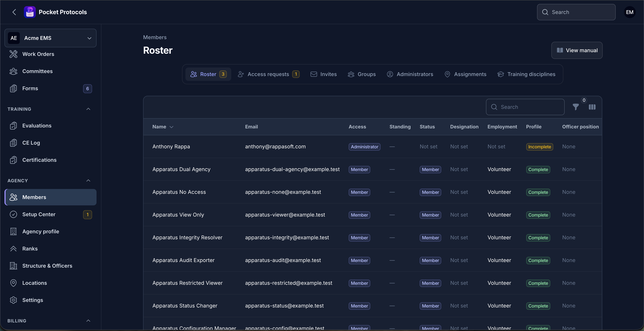
Task: Collapse the Agency section
Action: [88, 180]
